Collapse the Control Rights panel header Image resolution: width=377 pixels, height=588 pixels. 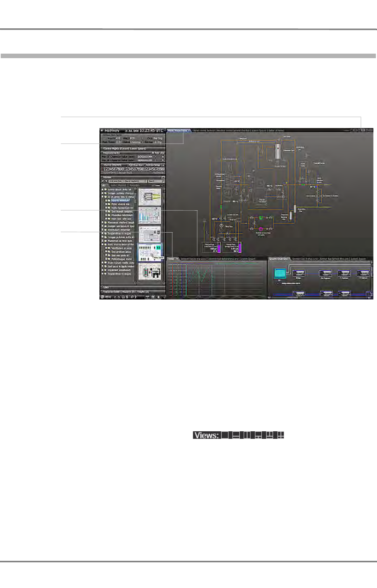click(132, 148)
